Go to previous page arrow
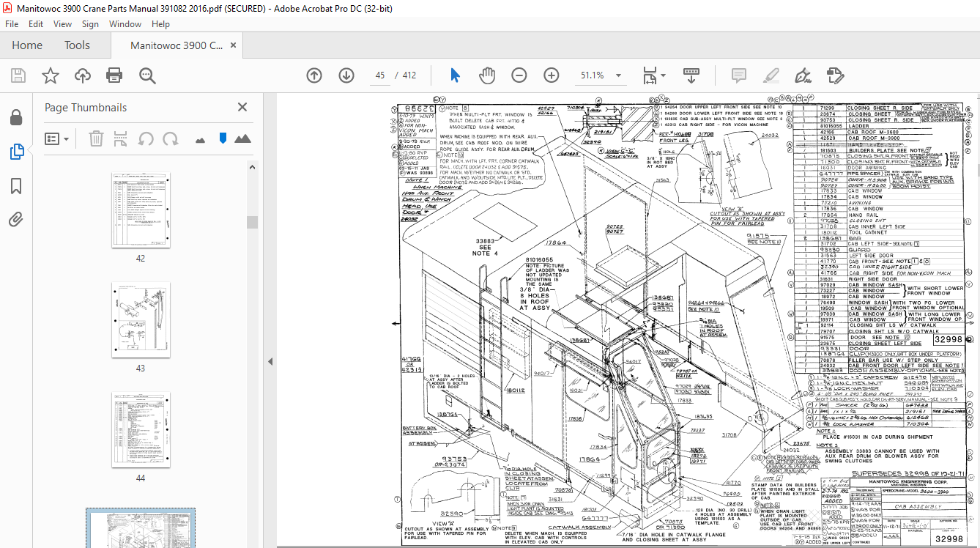Screen dimensions: 980x548 [x=314, y=75]
